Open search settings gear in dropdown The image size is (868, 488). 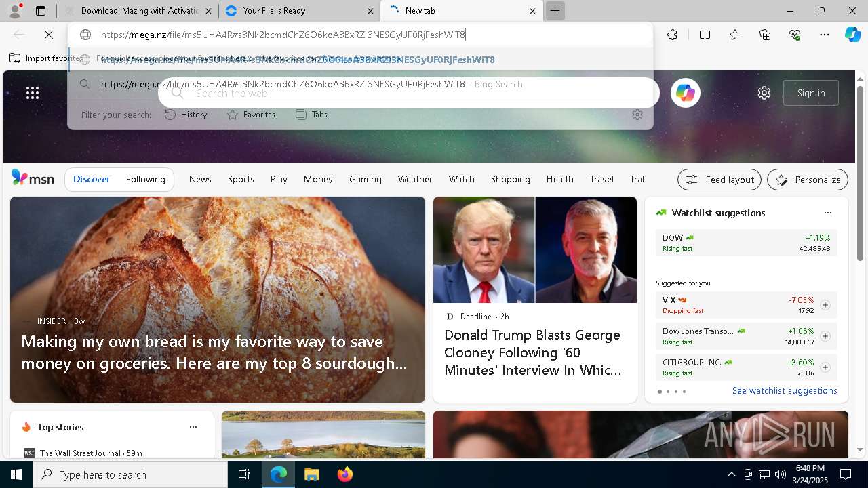637,115
